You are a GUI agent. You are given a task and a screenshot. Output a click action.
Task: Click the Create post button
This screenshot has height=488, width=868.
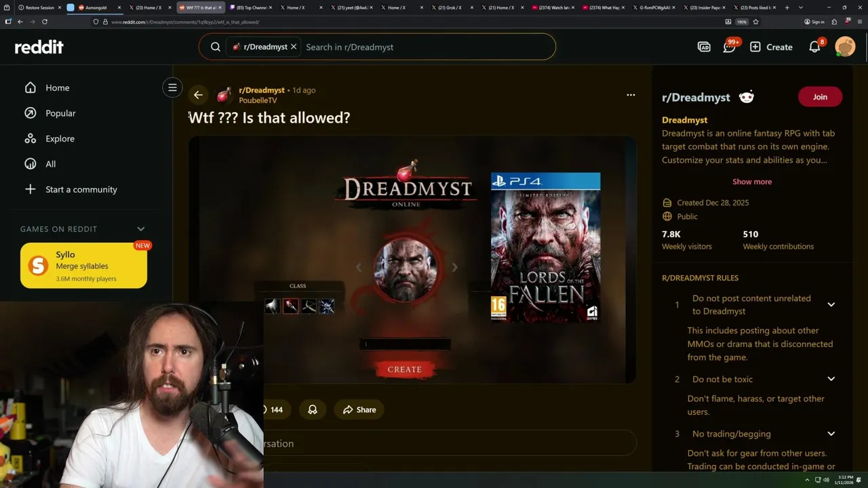pyautogui.click(x=771, y=47)
